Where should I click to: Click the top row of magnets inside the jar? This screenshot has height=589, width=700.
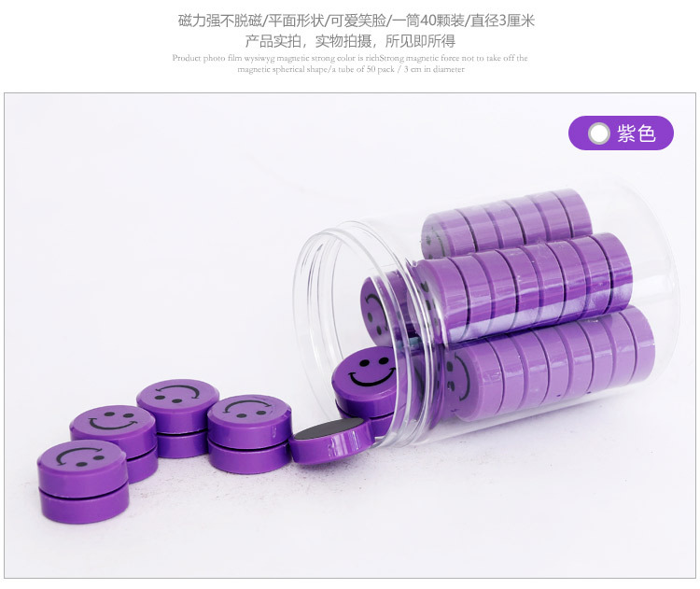pyautogui.click(x=507, y=222)
